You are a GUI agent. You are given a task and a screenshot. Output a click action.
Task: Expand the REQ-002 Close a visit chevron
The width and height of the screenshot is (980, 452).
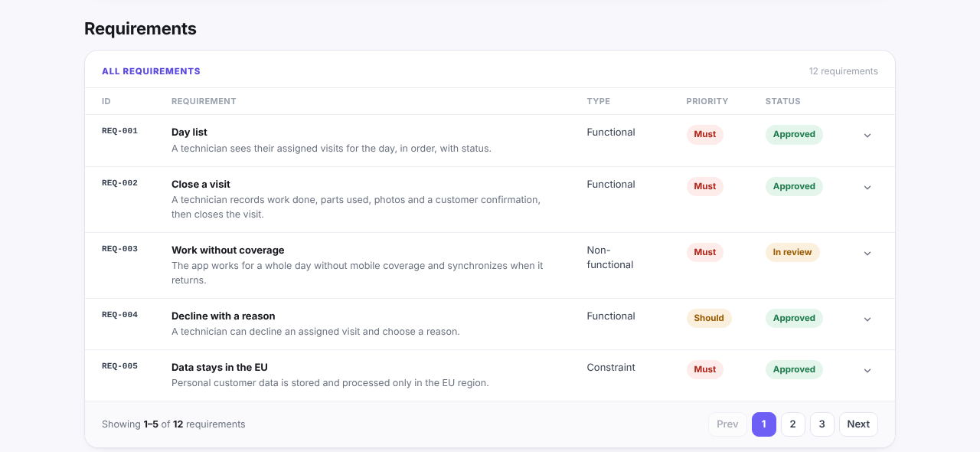[x=867, y=188]
